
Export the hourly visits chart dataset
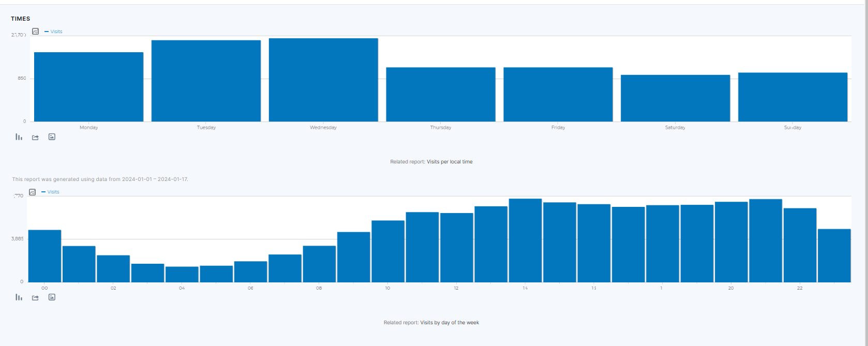35,298
